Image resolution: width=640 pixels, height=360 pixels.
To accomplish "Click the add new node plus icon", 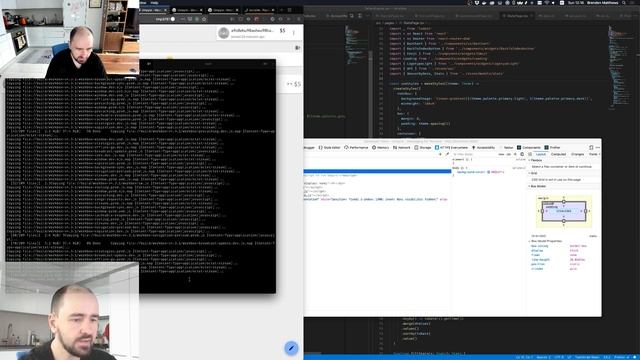I will click(x=440, y=154).
